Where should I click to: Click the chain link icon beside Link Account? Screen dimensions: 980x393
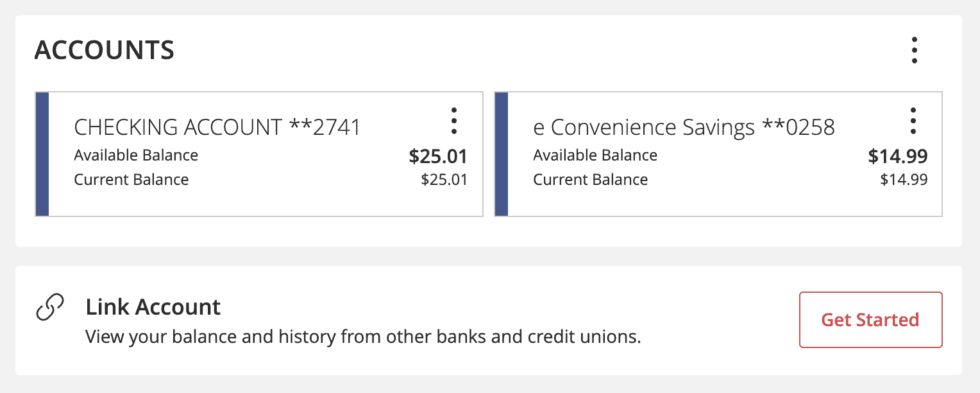coord(48,308)
